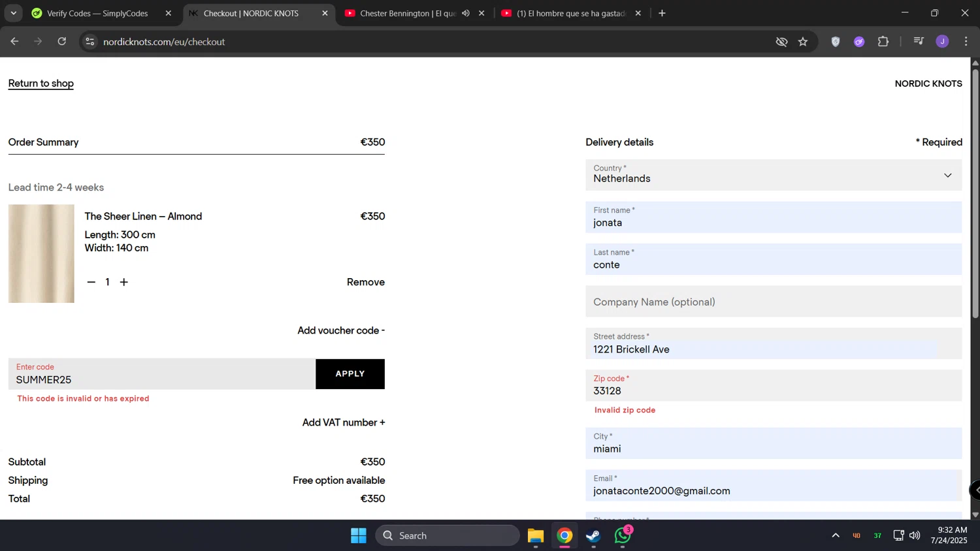The width and height of the screenshot is (980, 551).
Task: Remove The Sheer Linen item
Action: (x=366, y=282)
